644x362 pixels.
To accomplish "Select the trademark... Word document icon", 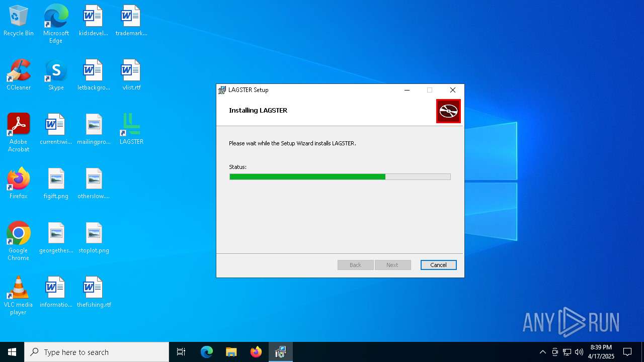I will click(131, 21).
